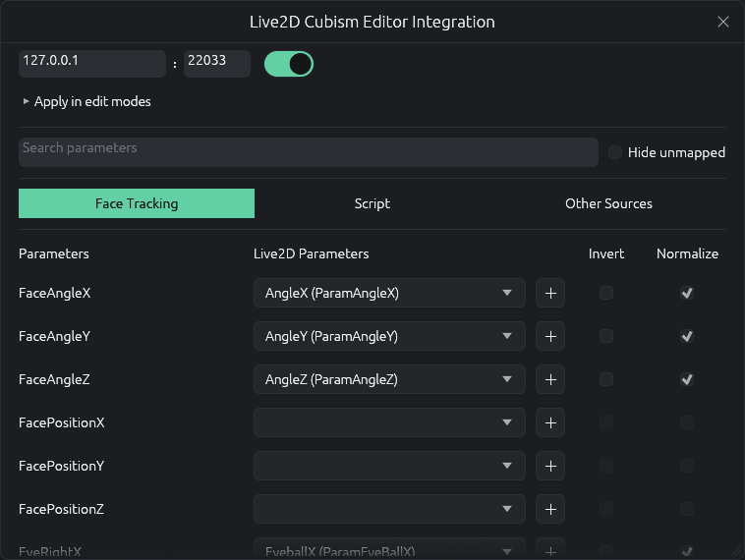The width and height of the screenshot is (745, 560).
Task: Switch to the Other Sources tab
Action: [x=608, y=203]
